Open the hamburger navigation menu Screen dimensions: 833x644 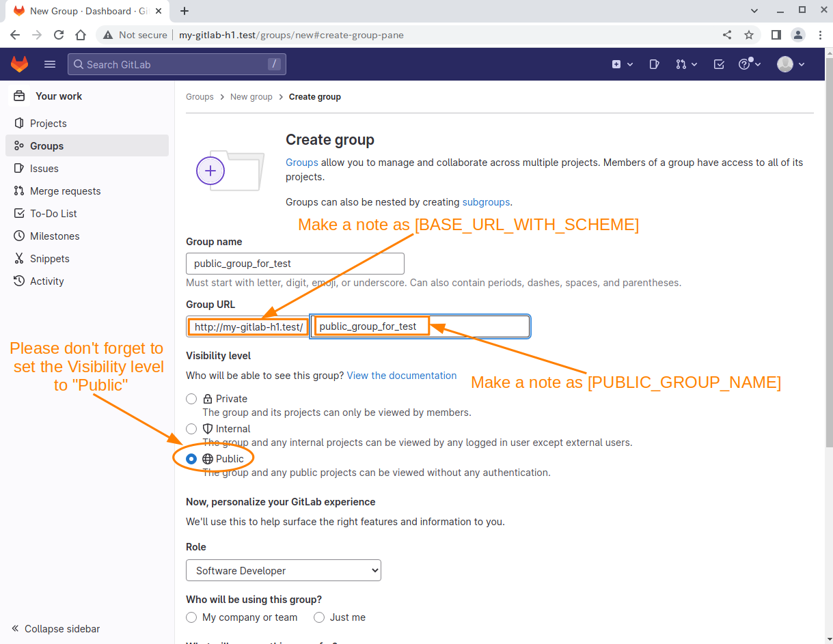[x=50, y=64]
